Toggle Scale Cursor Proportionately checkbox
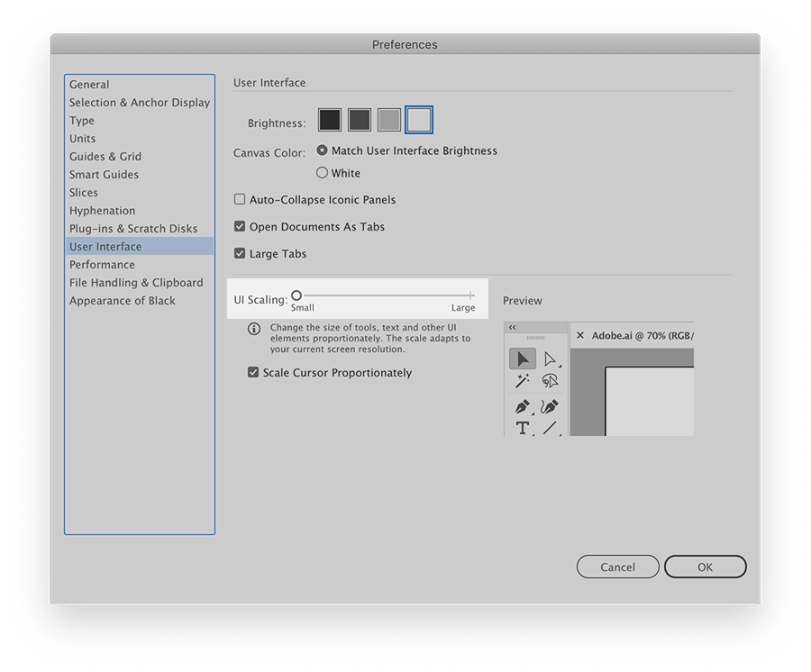This screenshot has width=811, height=672. click(253, 372)
